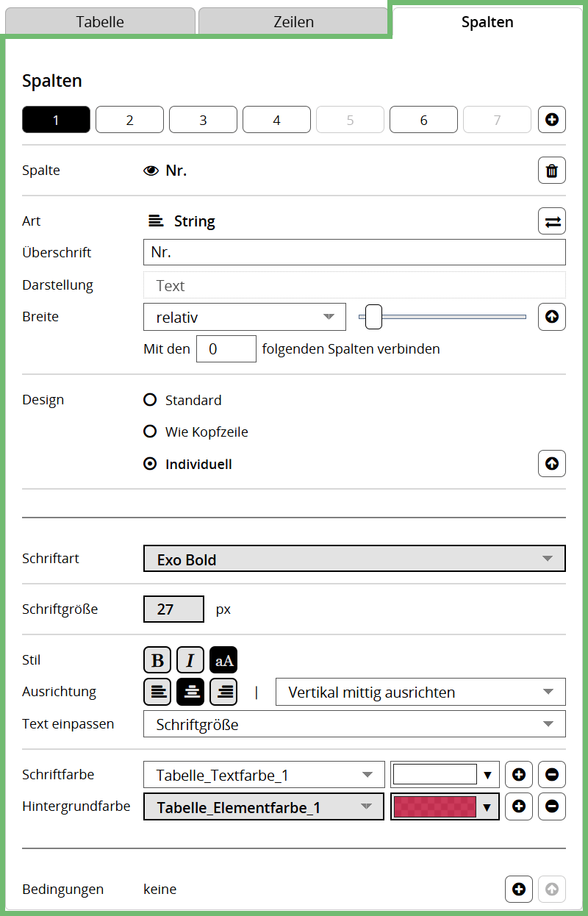Screen dimensions: 588x916
Task: Switch to the Tabelle tab
Action: (100, 21)
